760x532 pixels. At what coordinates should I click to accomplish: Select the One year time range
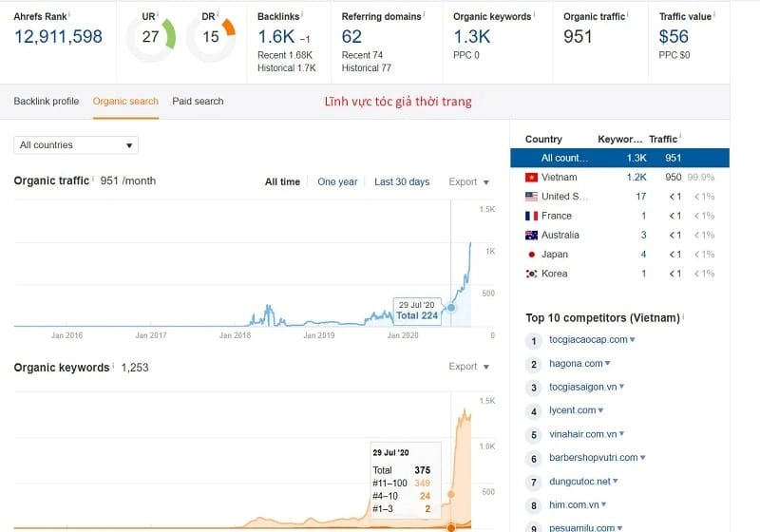(x=337, y=182)
